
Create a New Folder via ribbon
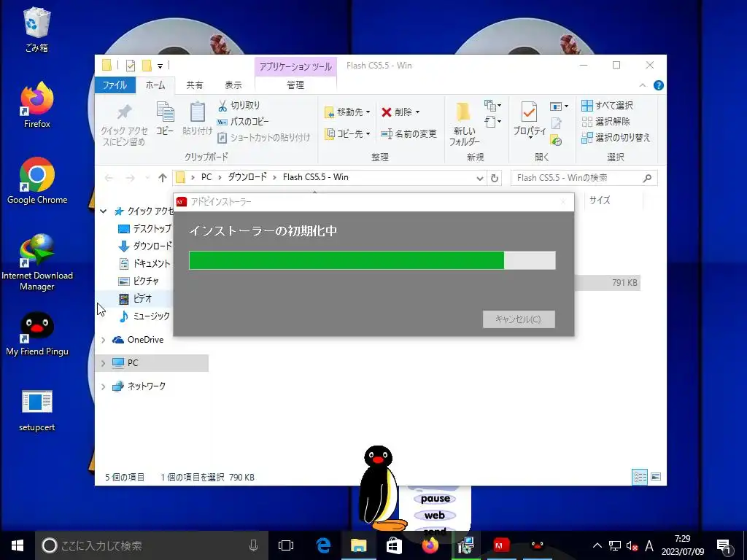coord(464,124)
